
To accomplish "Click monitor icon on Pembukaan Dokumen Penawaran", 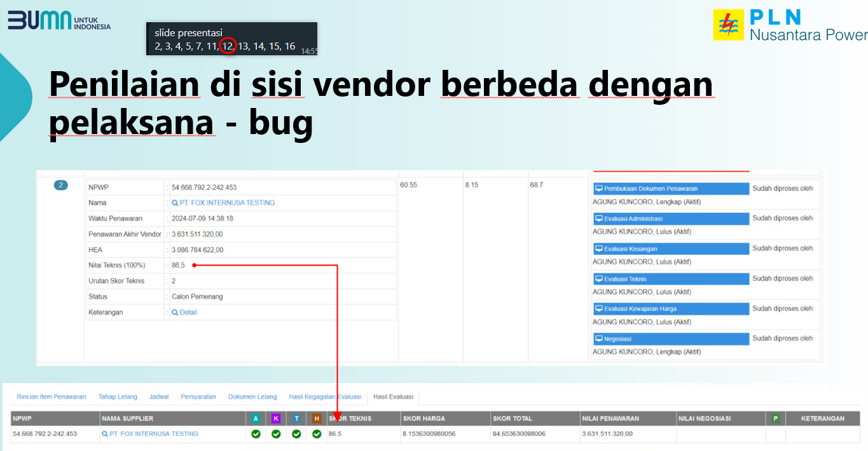I will (598, 189).
